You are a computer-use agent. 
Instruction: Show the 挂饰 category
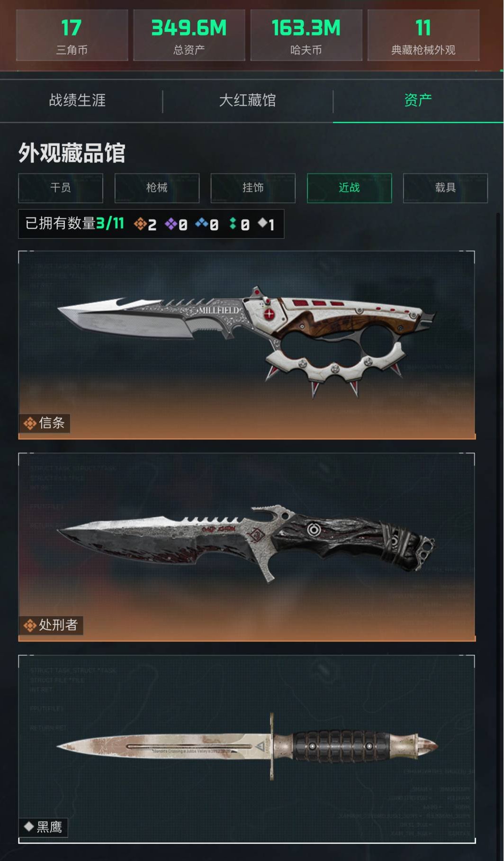coord(253,188)
